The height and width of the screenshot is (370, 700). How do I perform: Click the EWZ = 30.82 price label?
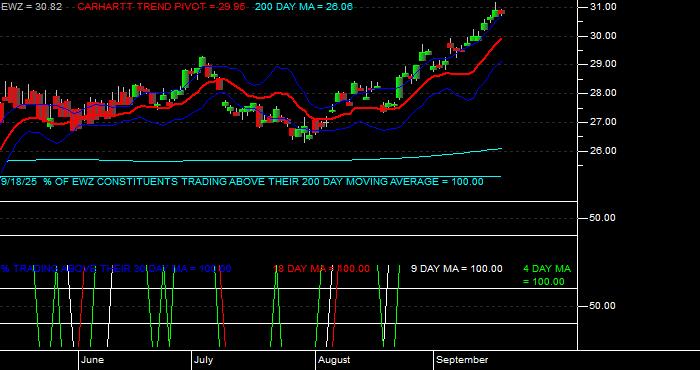coord(32,7)
